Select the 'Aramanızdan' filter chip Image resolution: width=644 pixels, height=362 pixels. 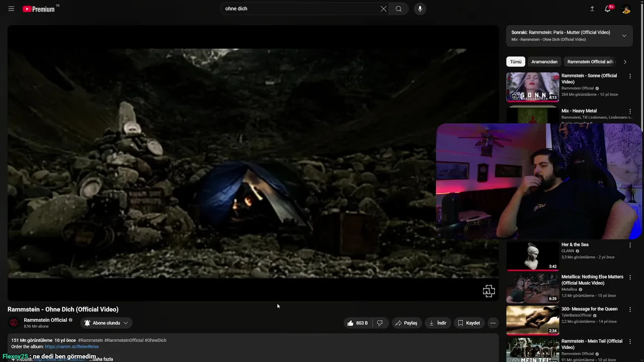[544, 62]
